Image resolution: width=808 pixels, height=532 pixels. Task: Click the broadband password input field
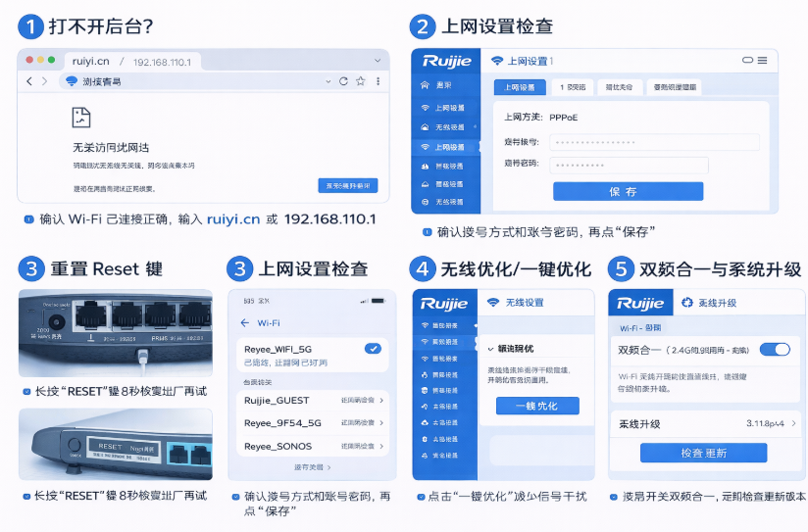[629, 166]
